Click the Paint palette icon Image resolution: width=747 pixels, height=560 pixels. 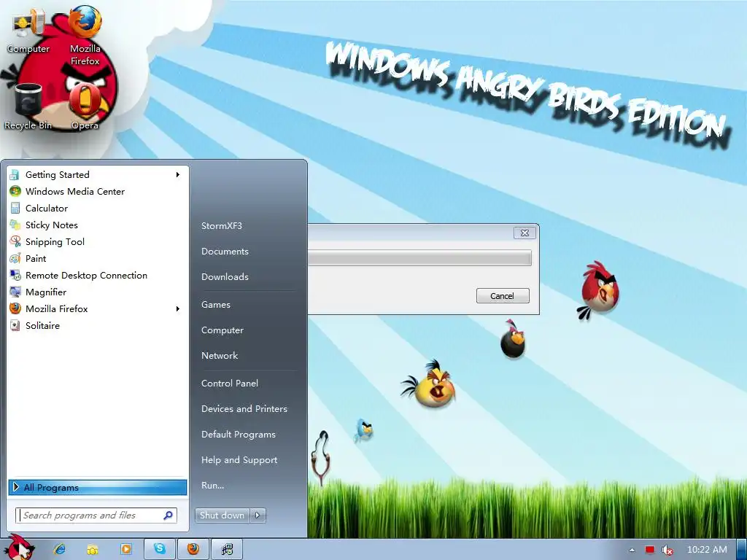click(x=15, y=259)
